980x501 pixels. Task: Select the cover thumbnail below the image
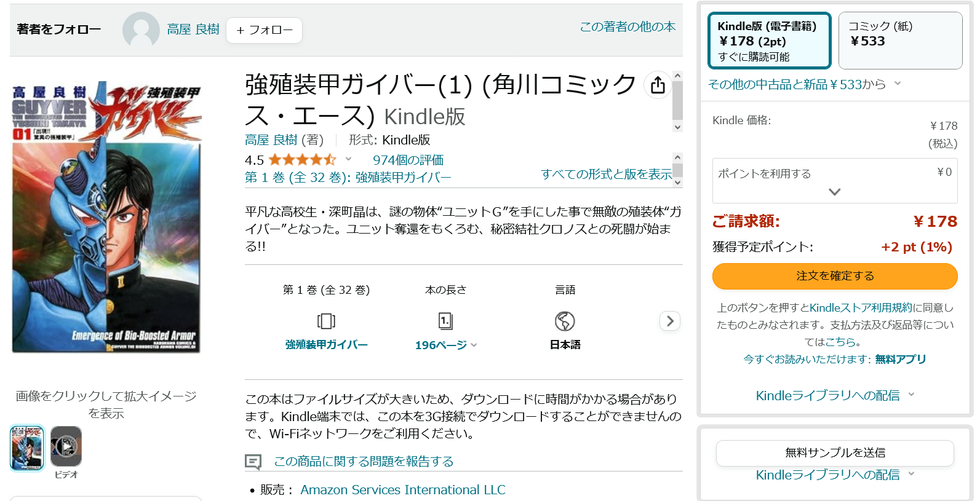[x=27, y=447]
